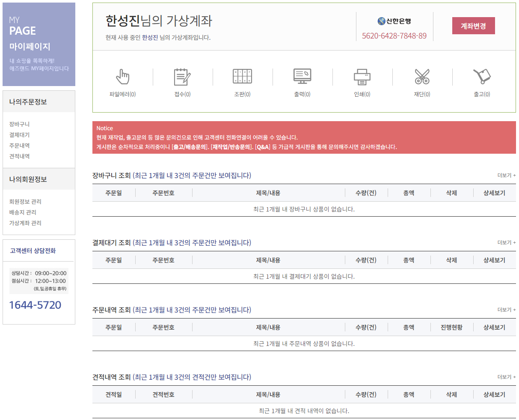
Task: Click the 신한은행 bank logo
Action: (394, 21)
